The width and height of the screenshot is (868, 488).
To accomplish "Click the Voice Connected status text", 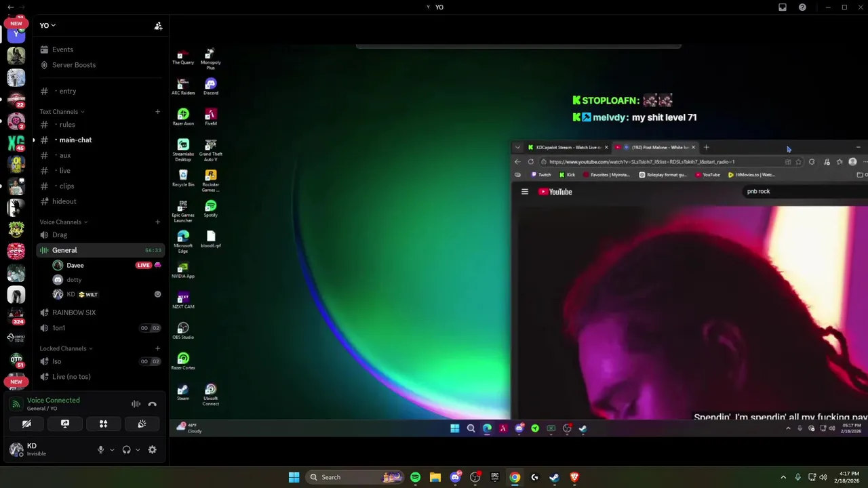I will [53, 400].
